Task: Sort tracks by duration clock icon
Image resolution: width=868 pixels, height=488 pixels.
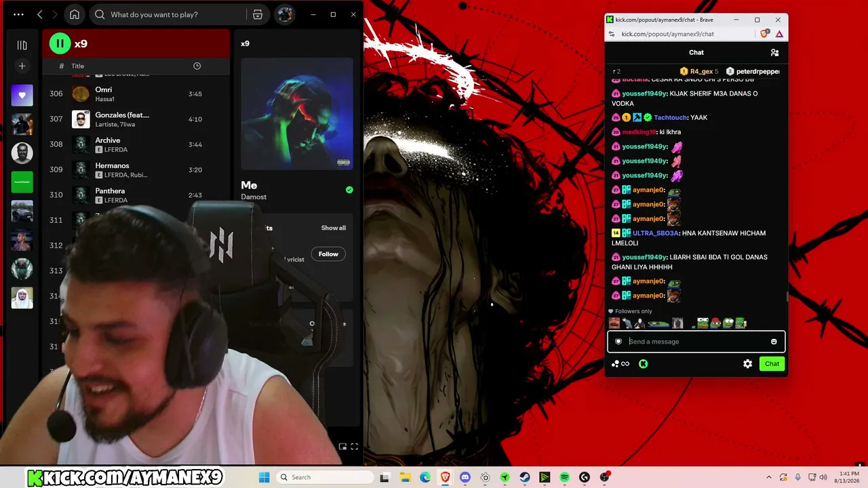Action: point(197,66)
